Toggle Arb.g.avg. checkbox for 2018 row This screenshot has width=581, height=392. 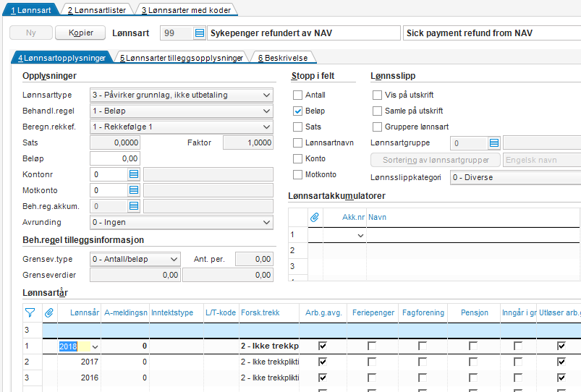(323, 346)
